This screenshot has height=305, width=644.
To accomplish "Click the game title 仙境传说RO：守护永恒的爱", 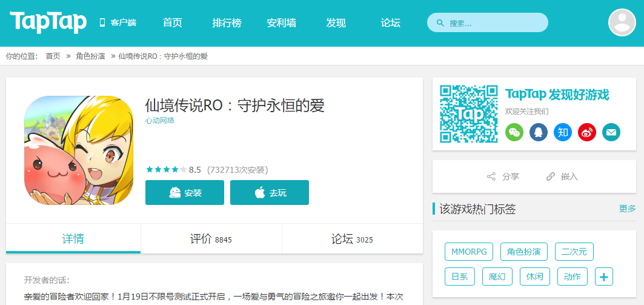I will click(235, 106).
